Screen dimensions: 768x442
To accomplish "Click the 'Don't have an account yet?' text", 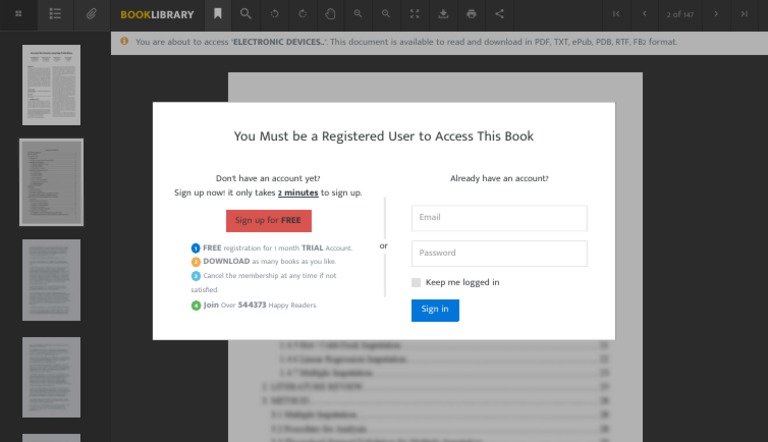I will pyautogui.click(x=268, y=178).
